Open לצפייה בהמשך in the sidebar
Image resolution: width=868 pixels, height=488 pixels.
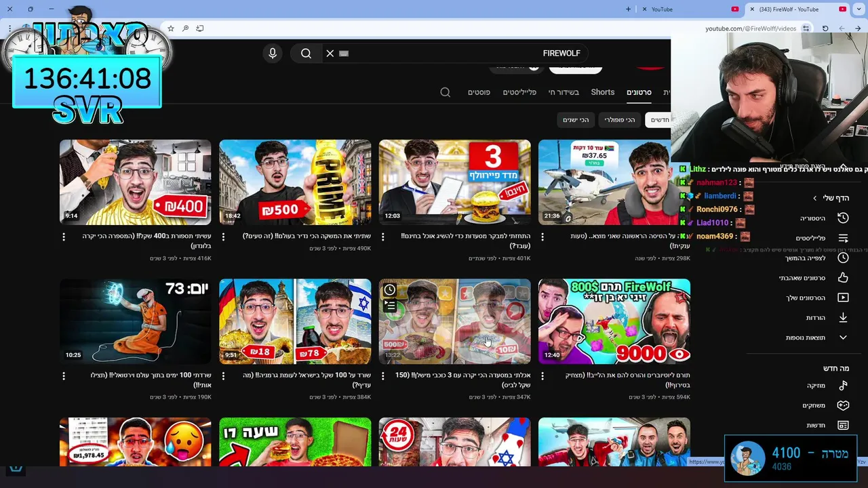click(x=817, y=258)
